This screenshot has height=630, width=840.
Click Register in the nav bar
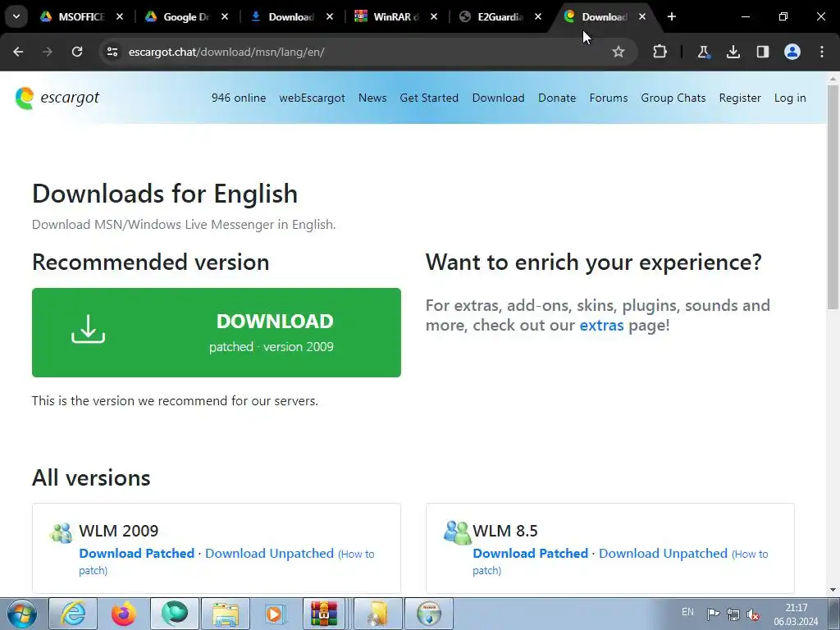pos(740,98)
